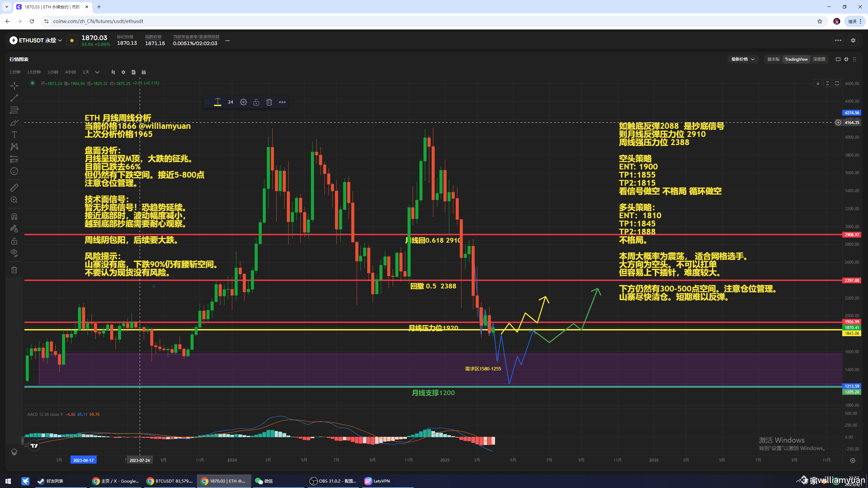This screenshot has width=868, height=488.
Task: Open the brush drawing tool
Action: coord(14,122)
